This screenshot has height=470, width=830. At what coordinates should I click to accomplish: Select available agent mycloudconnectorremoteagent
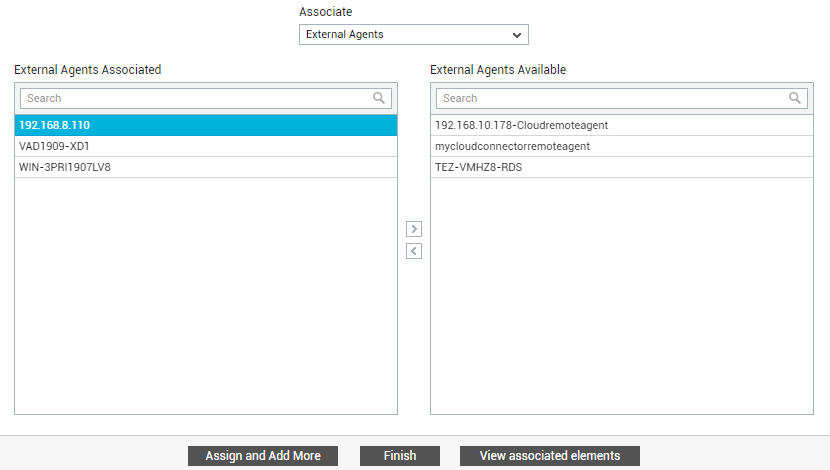[621, 146]
